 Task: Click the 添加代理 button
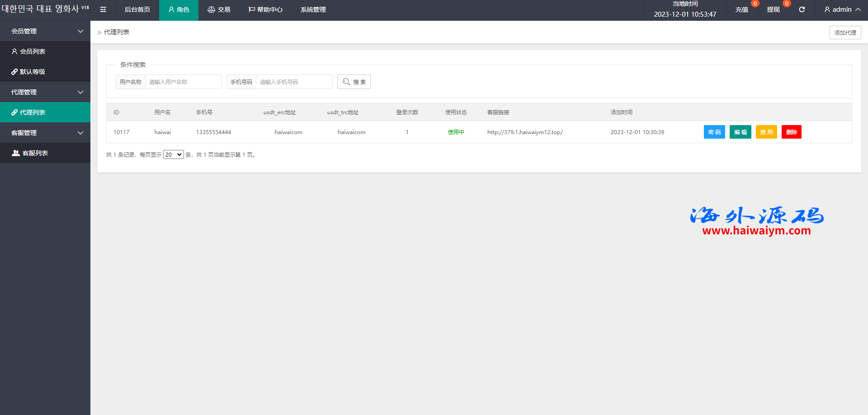845,33
